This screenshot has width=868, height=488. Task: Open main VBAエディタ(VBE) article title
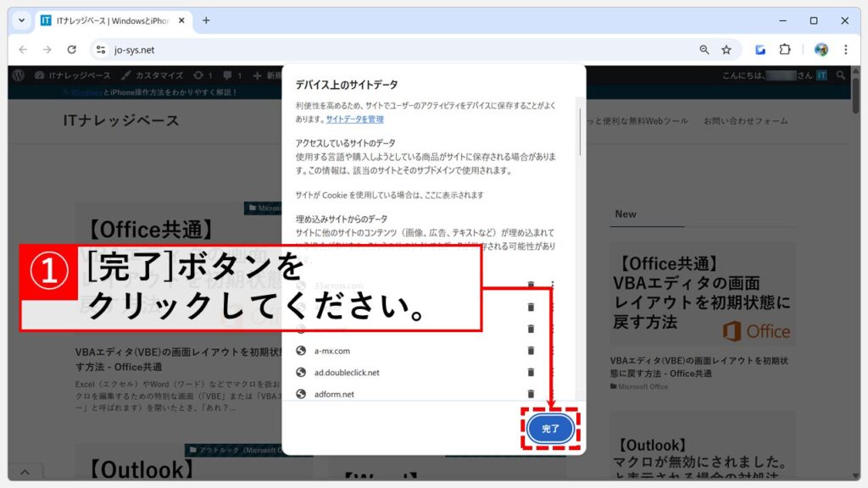pyautogui.click(x=179, y=359)
